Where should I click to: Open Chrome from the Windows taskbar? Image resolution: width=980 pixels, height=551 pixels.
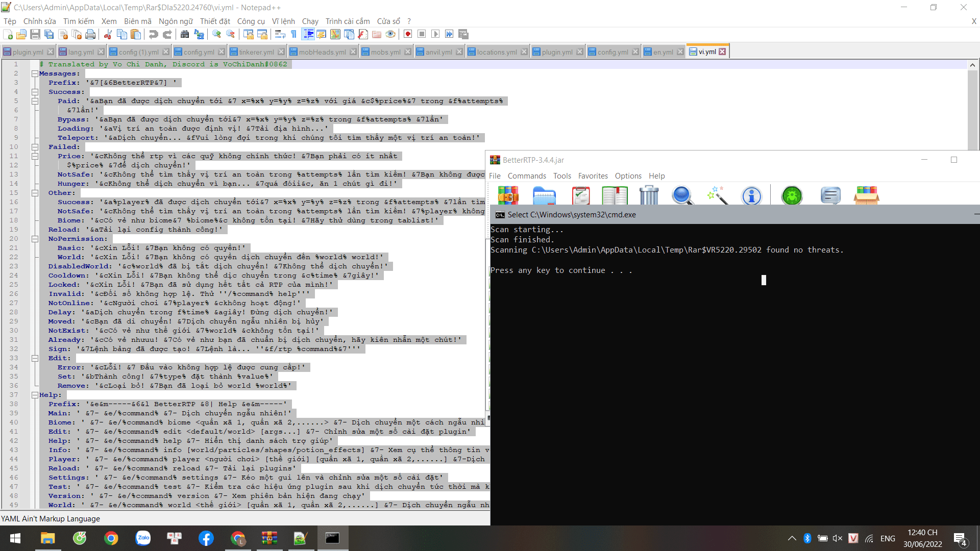pyautogui.click(x=111, y=538)
